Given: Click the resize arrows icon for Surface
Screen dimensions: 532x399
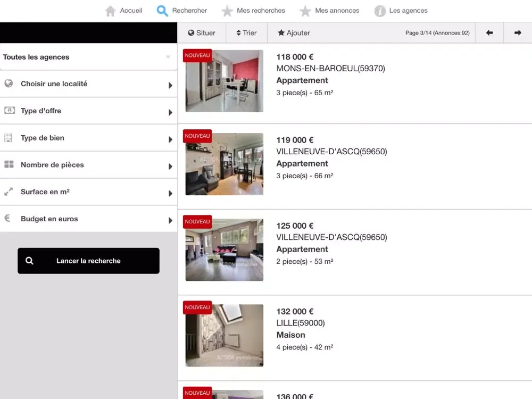Looking at the screenshot, I should click(x=9, y=192).
